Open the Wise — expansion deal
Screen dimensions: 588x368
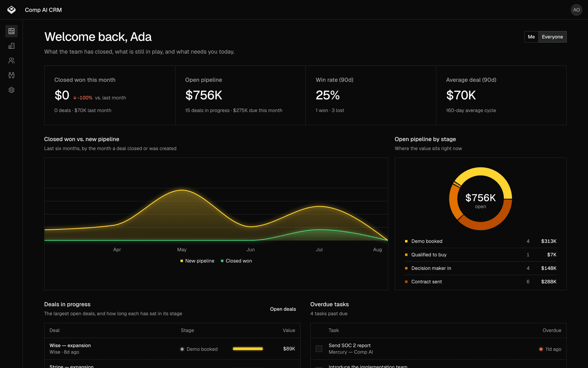coord(70,345)
